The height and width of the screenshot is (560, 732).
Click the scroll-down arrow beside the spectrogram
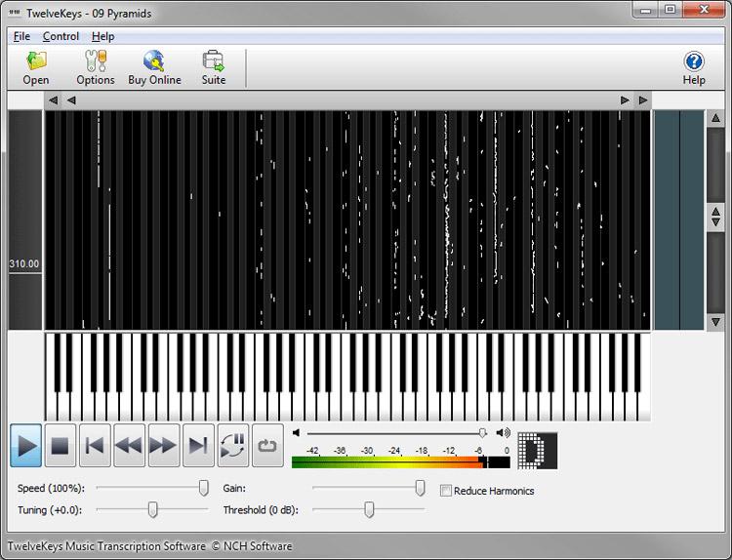tap(715, 322)
